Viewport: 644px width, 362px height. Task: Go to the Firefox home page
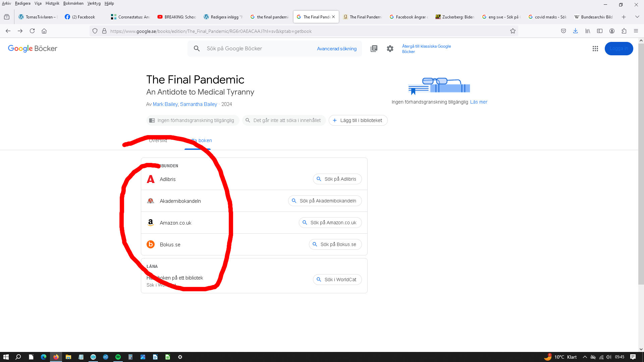coord(44,31)
